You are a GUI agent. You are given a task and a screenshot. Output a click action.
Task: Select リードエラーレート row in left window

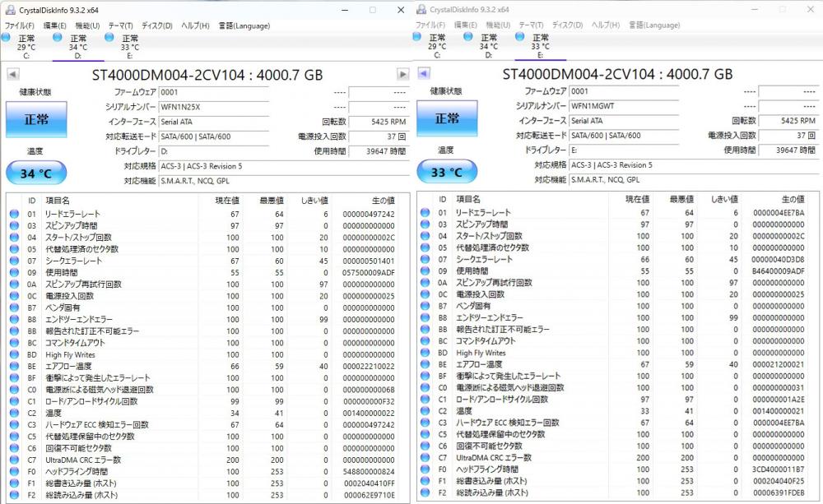point(208,214)
